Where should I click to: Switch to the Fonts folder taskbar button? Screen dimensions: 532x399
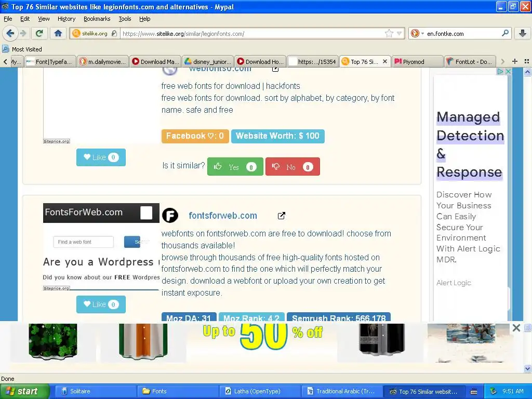(x=178, y=391)
